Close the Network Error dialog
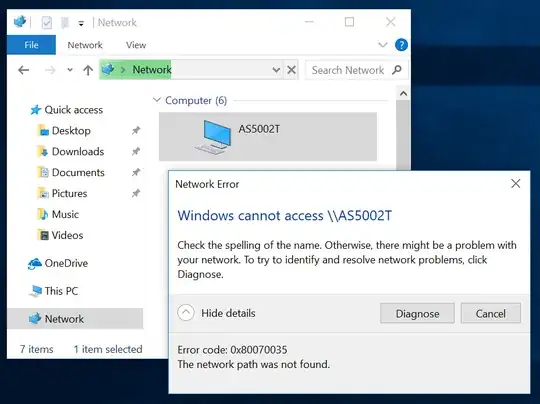 [x=516, y=184]
